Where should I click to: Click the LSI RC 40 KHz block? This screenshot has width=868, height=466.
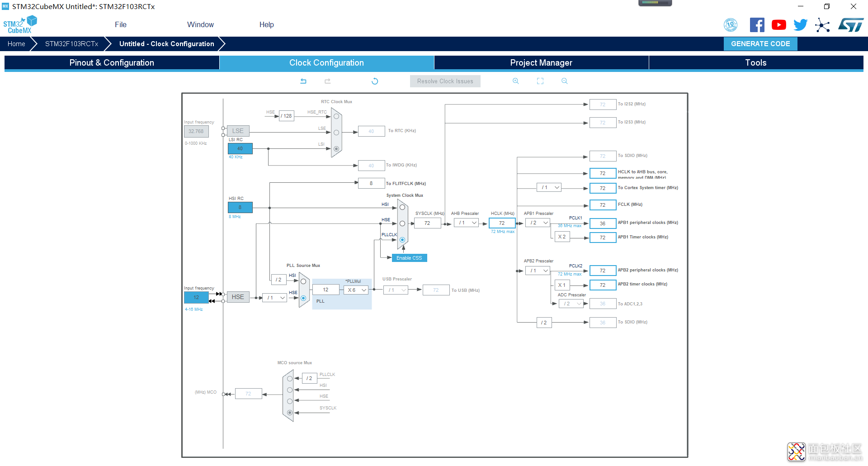pyautogui.click(x=240, y=148)
